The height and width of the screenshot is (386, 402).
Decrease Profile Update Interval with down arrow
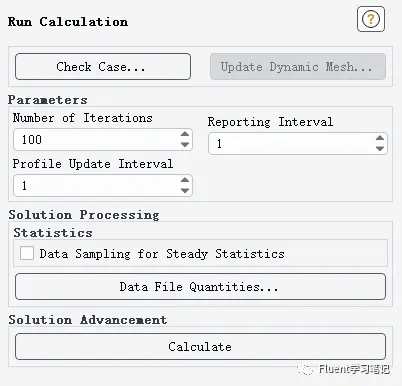[185, 191]
